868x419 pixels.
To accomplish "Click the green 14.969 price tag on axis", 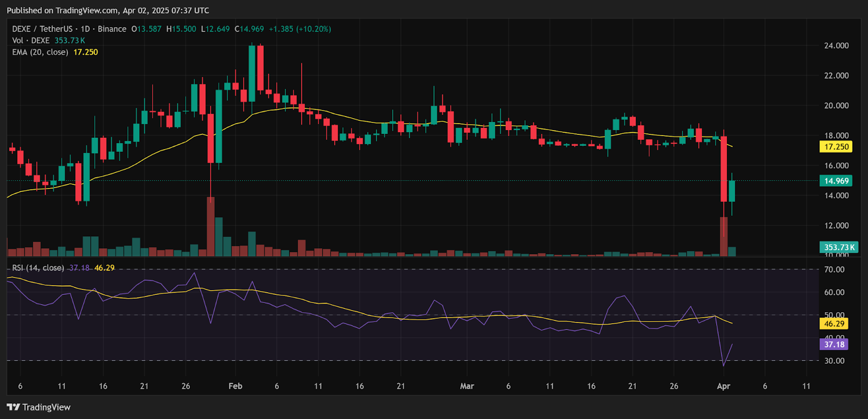I will (x=836, y=181).
